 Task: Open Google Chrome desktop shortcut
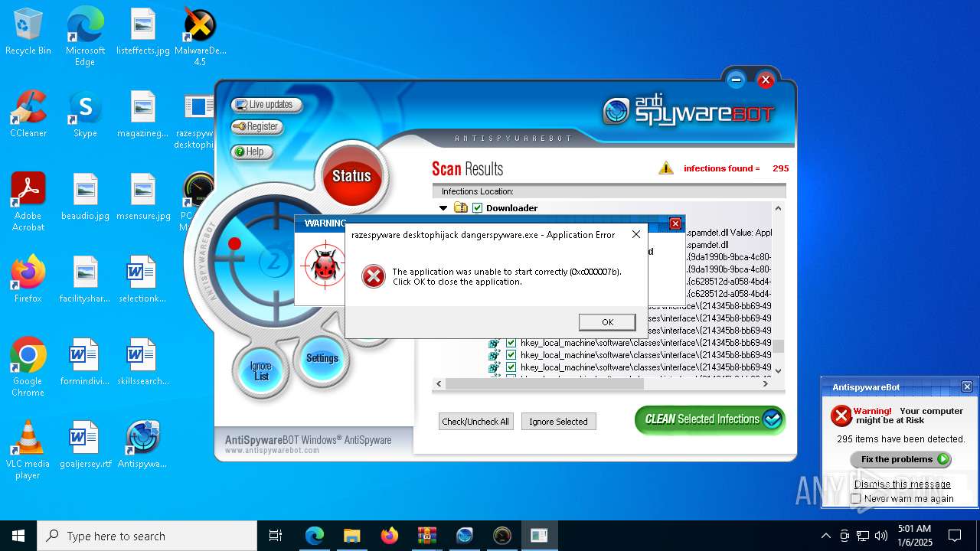(28, 367)
